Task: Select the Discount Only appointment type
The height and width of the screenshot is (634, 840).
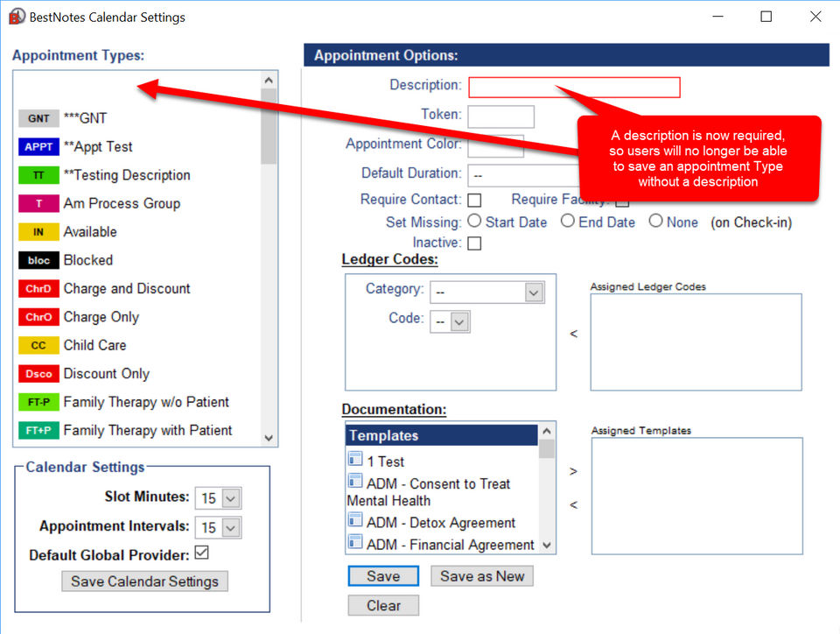Action: [x=107, y=374]
